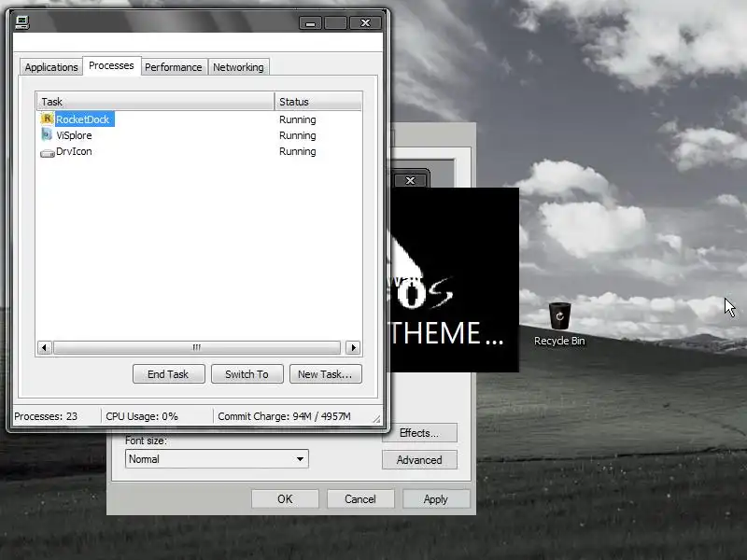Select the DrvIcon task row
This screenshot has width=747, height=560.
point(199,151)
